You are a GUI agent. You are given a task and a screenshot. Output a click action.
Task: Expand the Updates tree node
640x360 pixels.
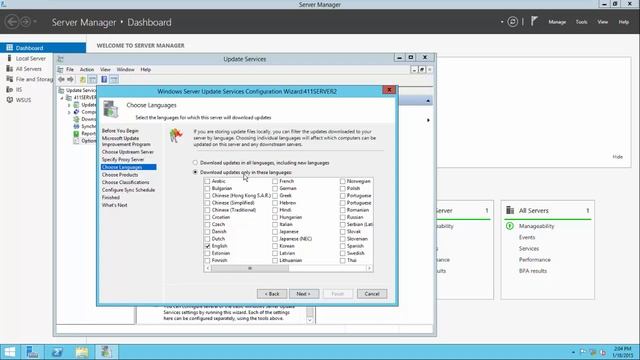tap(69, 105)
